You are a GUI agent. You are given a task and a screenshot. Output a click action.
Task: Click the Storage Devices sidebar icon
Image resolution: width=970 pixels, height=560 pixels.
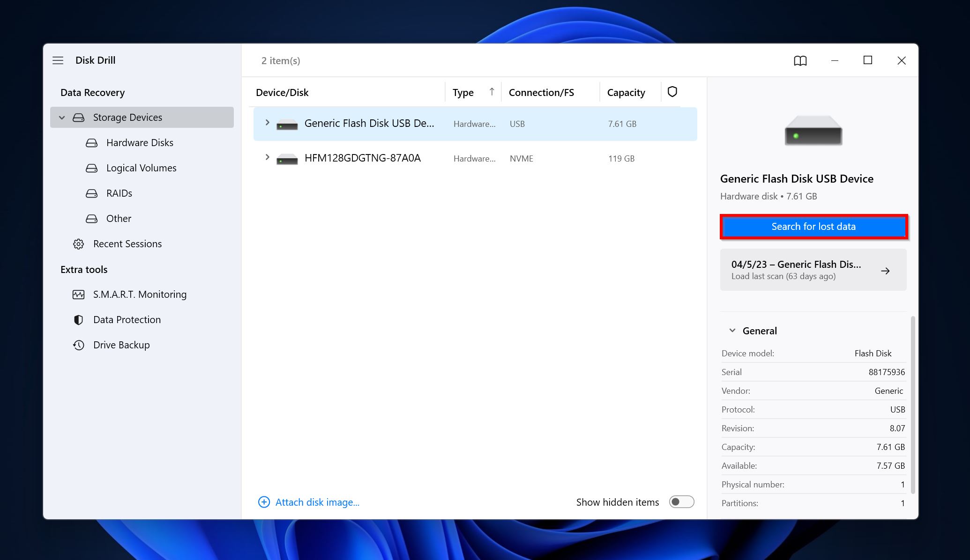78,117
